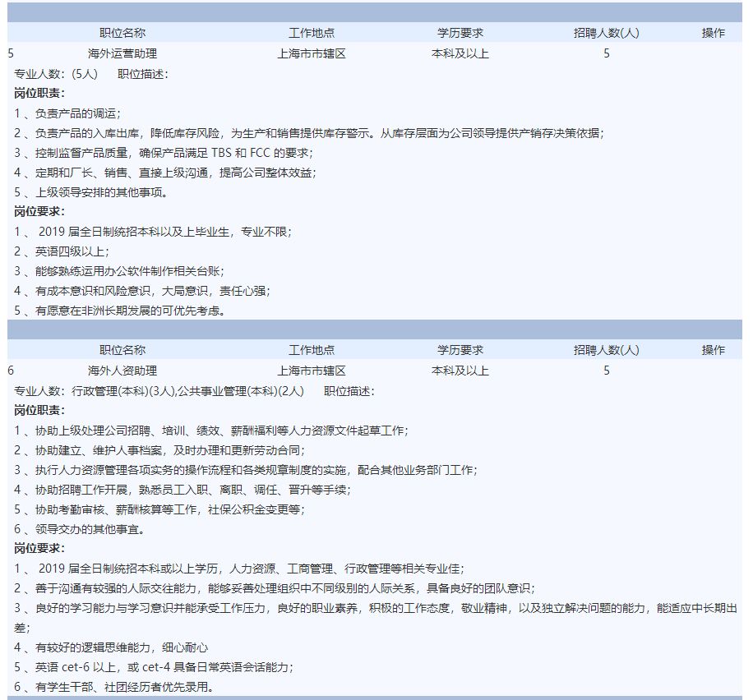Click the 学历要求 header in the second table
This screenshot has height=700, width=753.
click(x=459, y=349)
